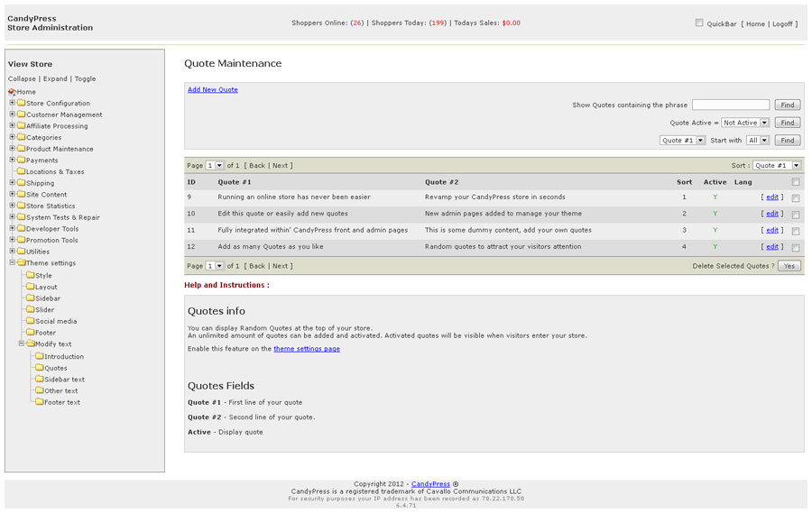
Task: Click the Home link in header
Action: [755, 23]
